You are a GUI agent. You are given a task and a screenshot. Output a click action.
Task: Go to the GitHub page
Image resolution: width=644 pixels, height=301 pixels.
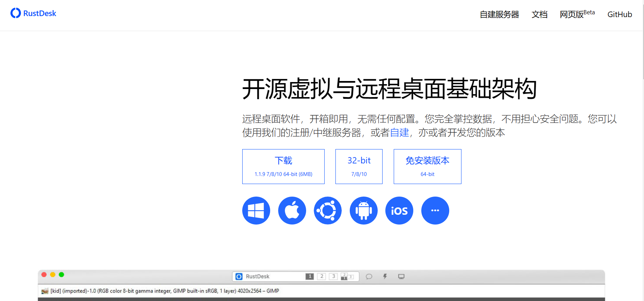tap(620, 14)
